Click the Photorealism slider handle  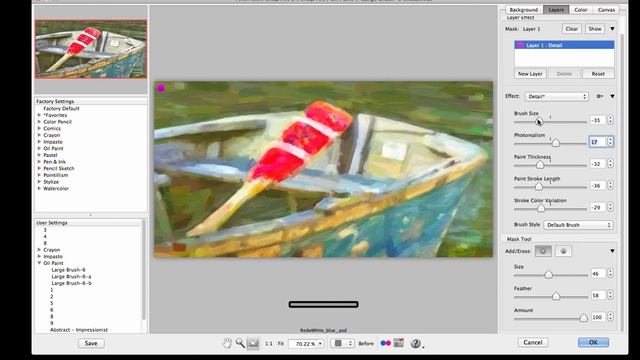coord(556,143)
